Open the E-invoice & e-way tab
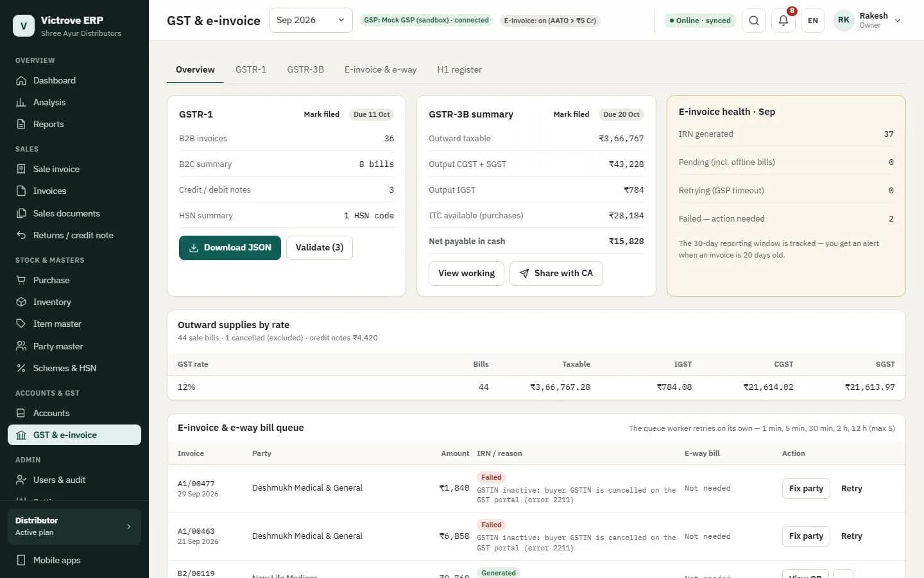The width and height of the screenshot is (924, 578). tap(381, 69)
